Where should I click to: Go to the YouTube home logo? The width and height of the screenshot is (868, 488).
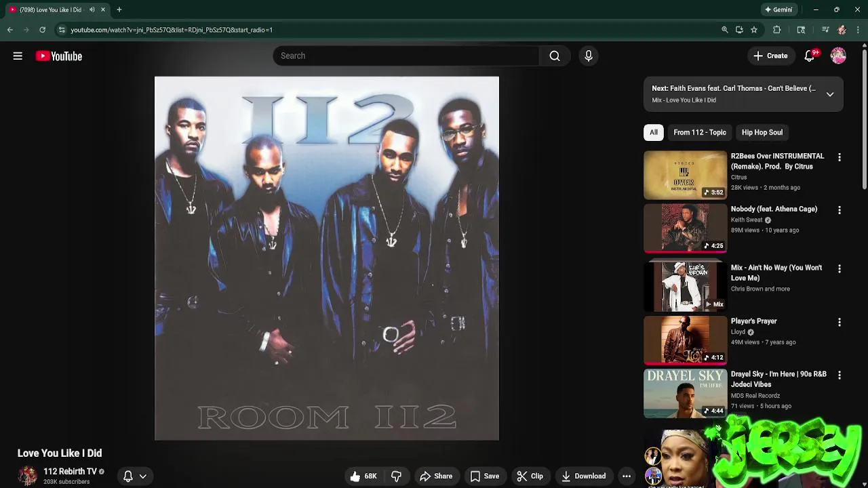point(59,56)
